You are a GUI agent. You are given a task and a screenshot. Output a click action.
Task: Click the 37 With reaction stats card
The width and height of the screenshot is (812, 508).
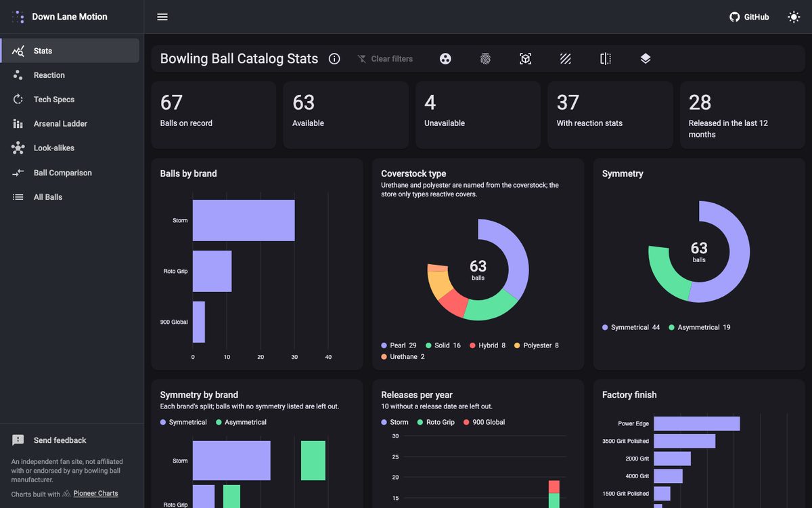pyautogui.click(x=610, y=115)
